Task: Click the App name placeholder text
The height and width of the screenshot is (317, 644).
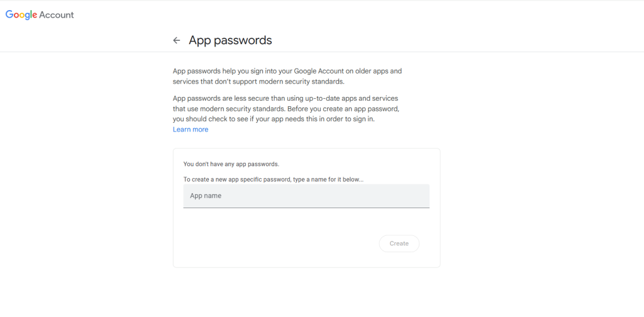Action: click(206, 196)
